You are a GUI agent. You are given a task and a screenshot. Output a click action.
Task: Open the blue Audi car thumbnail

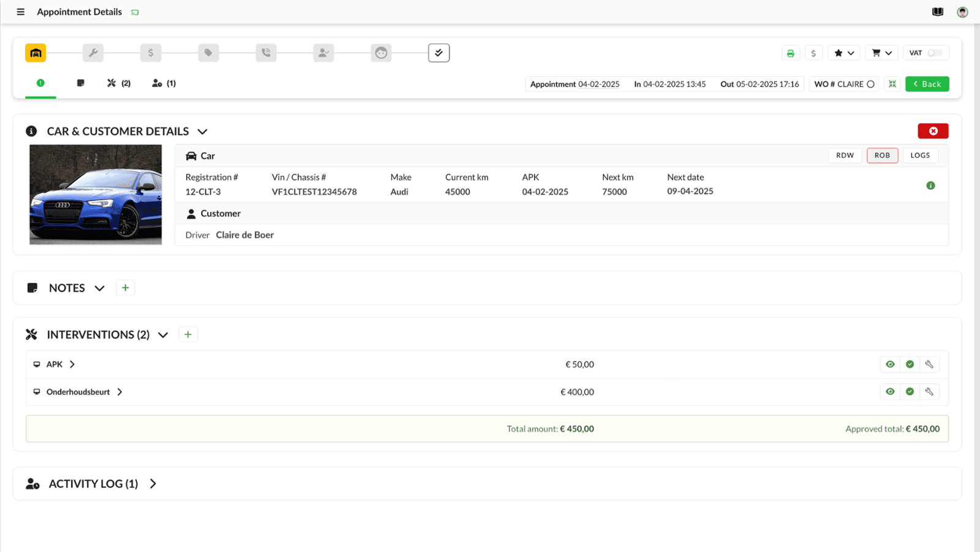coord(96,195)
